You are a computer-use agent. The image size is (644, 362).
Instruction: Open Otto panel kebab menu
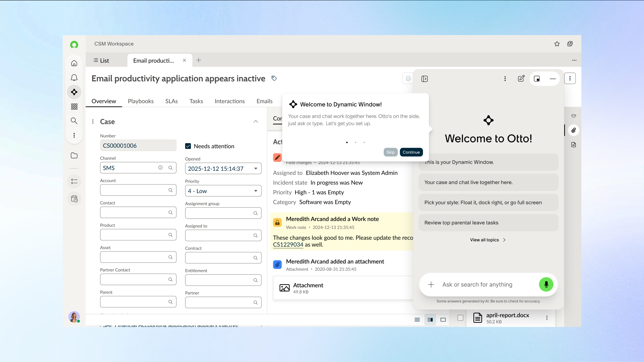pos(505,79)
